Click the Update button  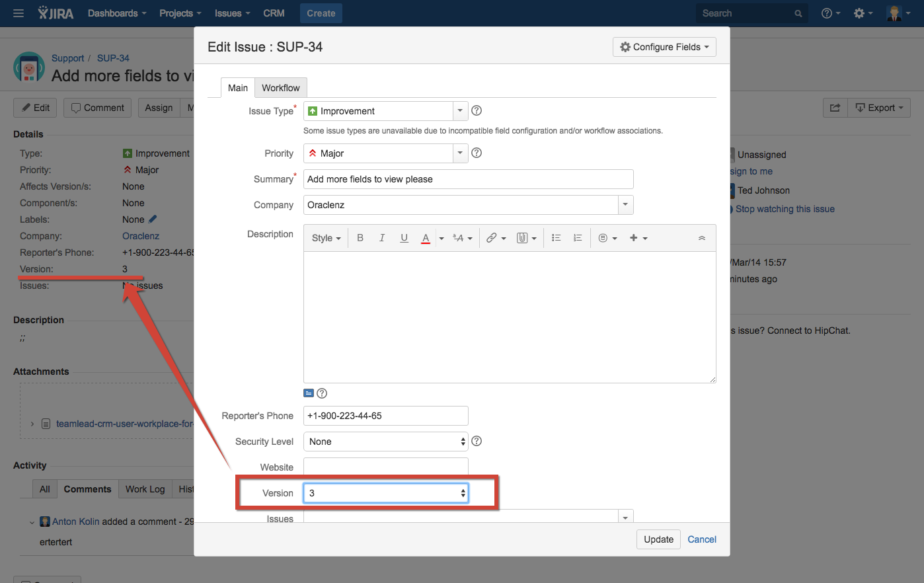(x=658, y=539)
